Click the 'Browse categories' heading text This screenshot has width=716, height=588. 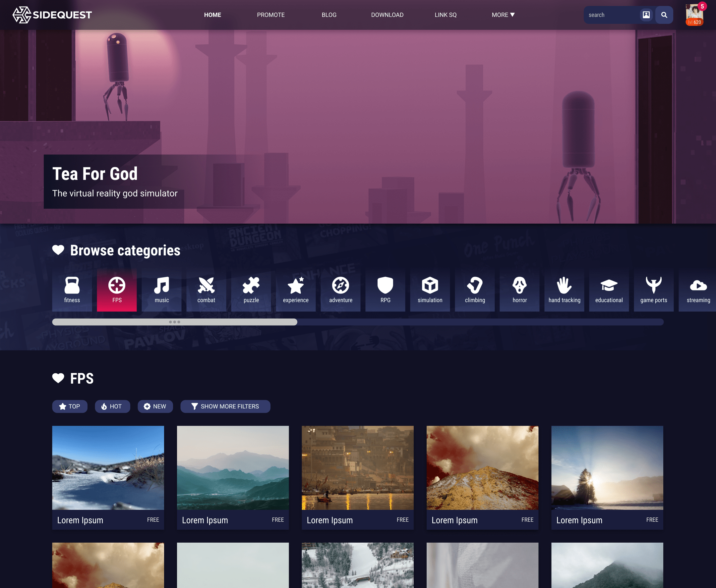pos(125,250)
